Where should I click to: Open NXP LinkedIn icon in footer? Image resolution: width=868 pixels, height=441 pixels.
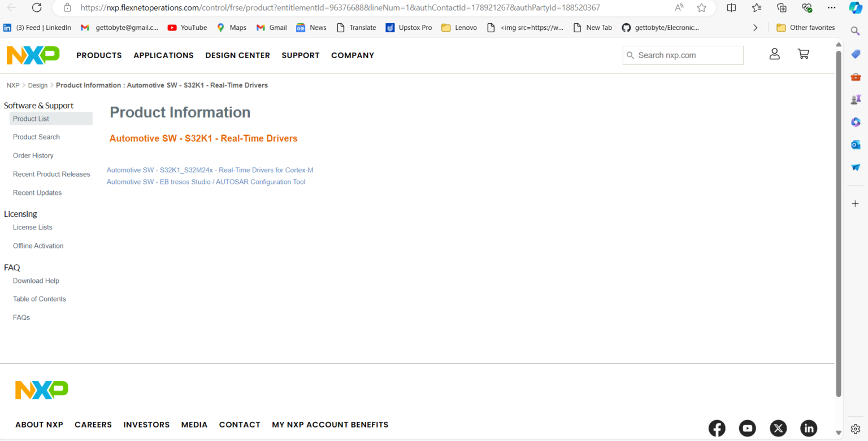(x=809, y=429)
